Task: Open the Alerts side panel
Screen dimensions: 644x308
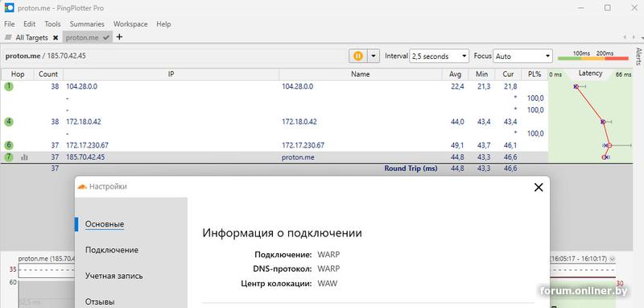Action: [x=638, y=56]
